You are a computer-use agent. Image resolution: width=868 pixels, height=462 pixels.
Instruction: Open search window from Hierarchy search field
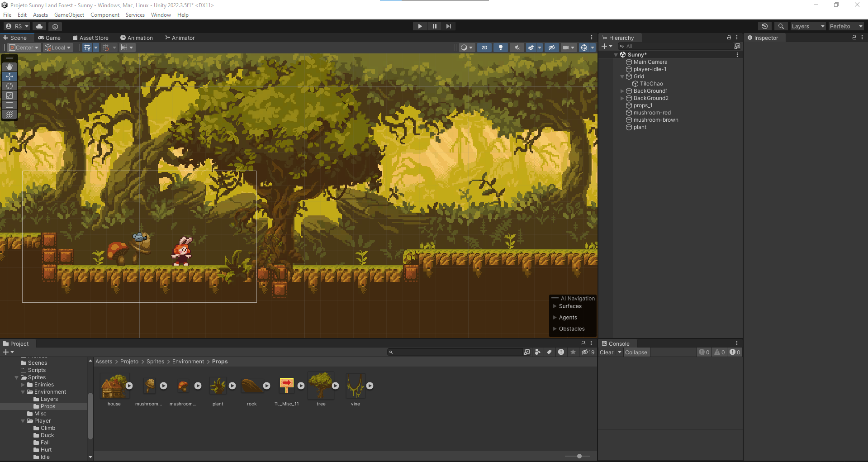(x=737, y=46)
